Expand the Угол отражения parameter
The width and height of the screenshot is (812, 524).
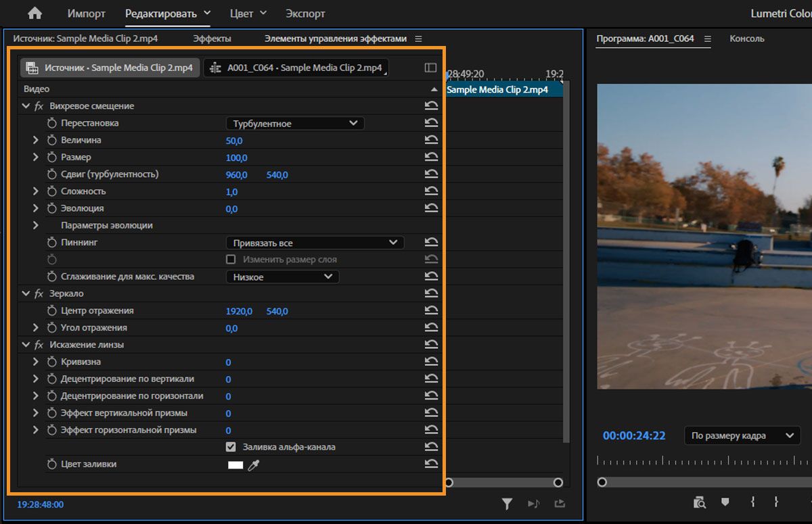pos(36,327)
